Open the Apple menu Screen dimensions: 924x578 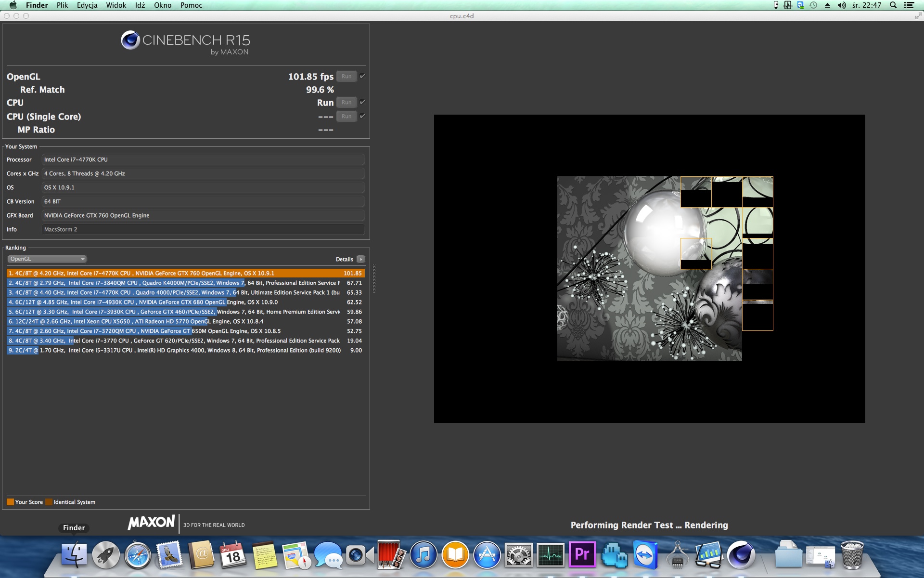[13, 5]
